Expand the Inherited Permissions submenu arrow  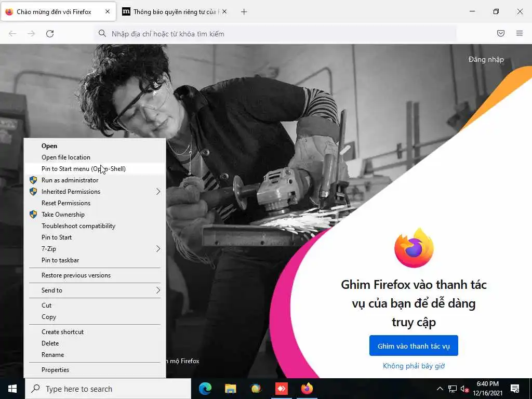(158, 192)
